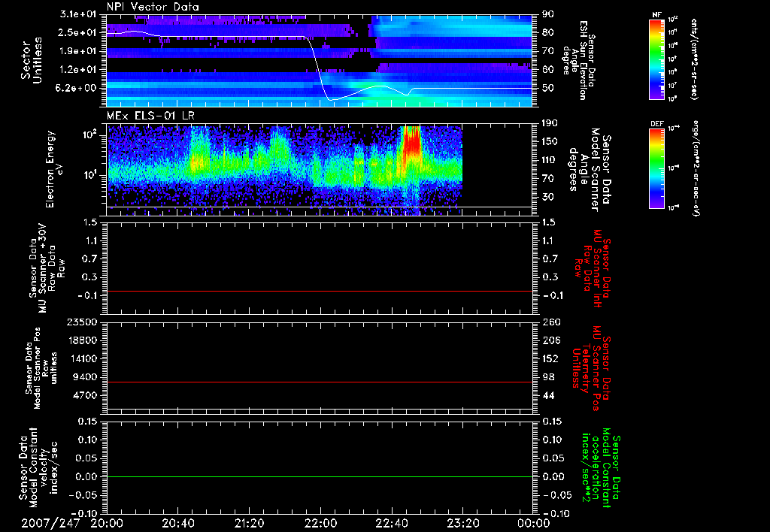Click the red MU Scanner Pos Telemetry label
This screenshot has height=532, width=770.
pyautogui.click(x=591, y=368)
